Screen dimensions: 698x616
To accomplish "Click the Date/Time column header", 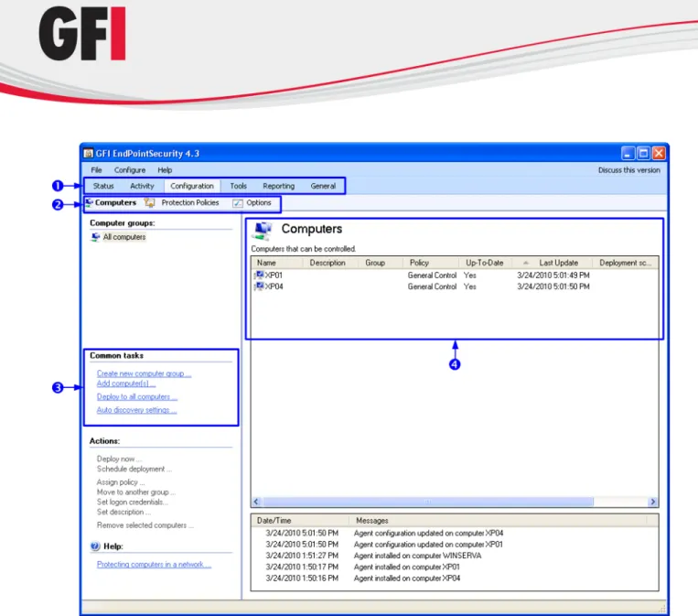I will [300, 520].
